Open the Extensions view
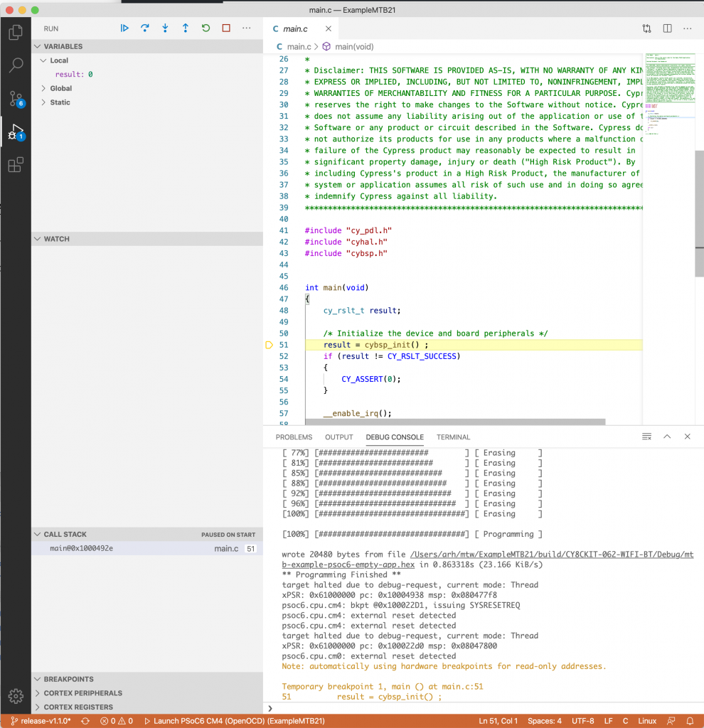The height and width of the screenshot is (728, 704). [x=16, y=165]
